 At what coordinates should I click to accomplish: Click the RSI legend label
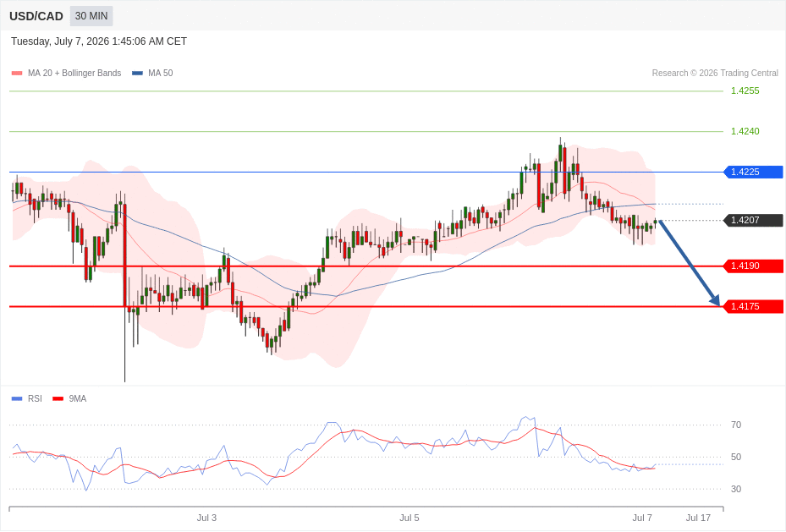35,398
